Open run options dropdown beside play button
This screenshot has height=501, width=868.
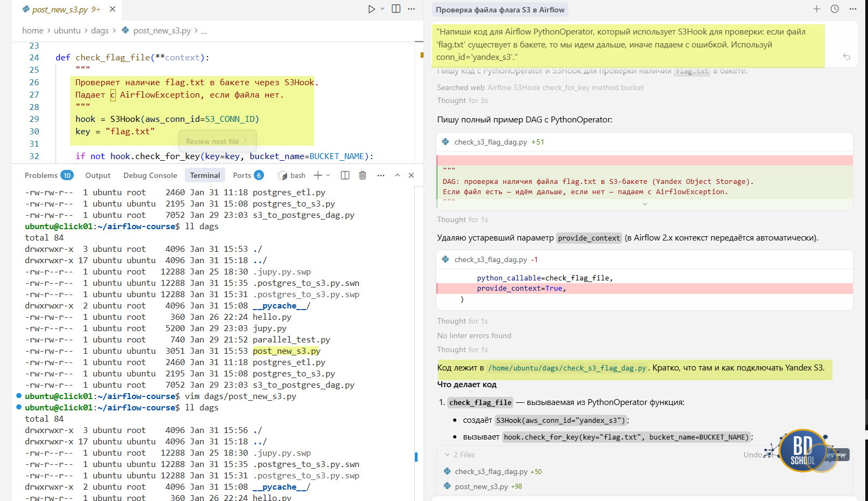[x=383, y=9]
